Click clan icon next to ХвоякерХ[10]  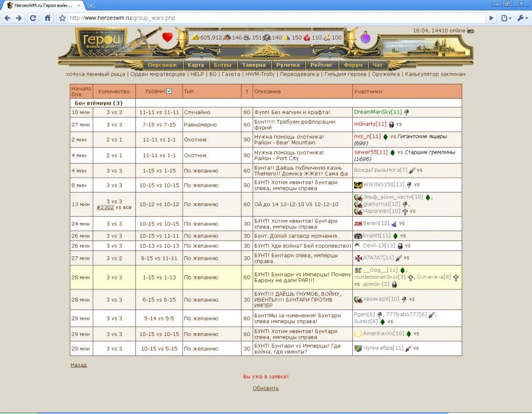[358, 299]
